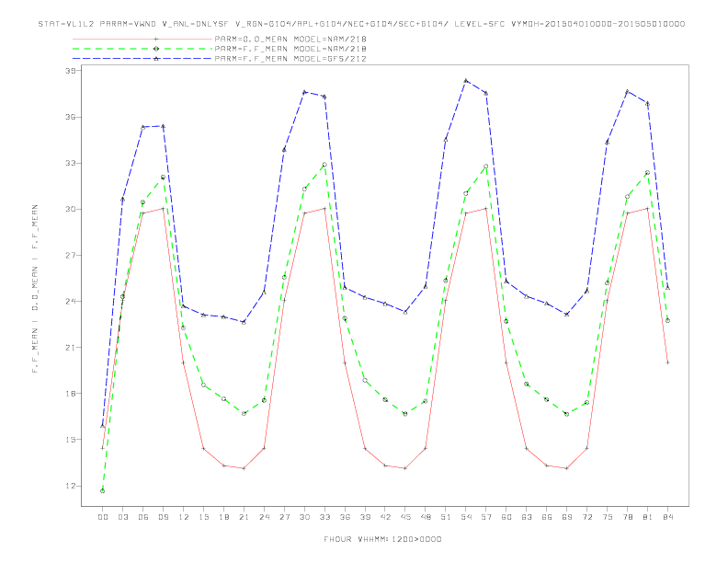Click y-axis tick label 30

71,209
